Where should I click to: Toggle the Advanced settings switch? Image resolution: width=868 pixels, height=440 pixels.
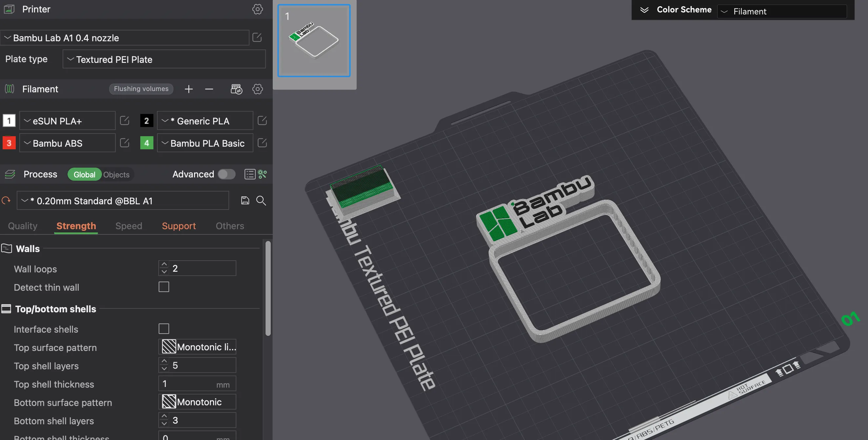[227, 174]
